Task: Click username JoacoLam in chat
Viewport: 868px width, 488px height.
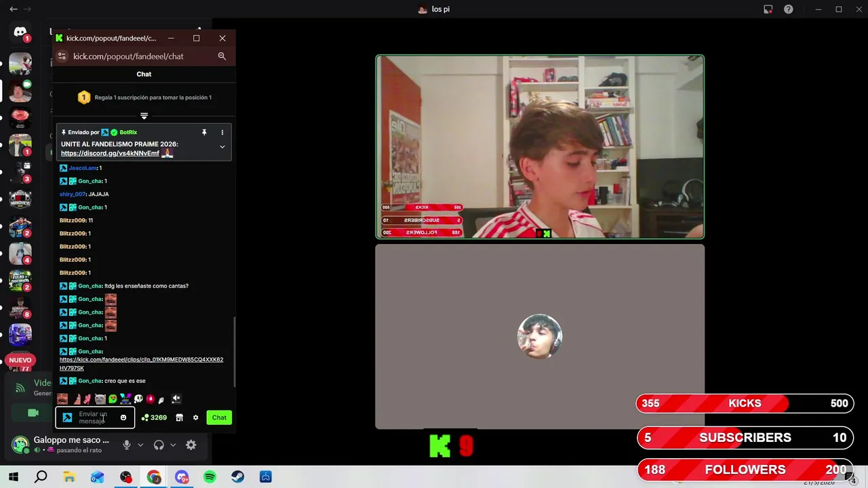Action: [83, 168]
